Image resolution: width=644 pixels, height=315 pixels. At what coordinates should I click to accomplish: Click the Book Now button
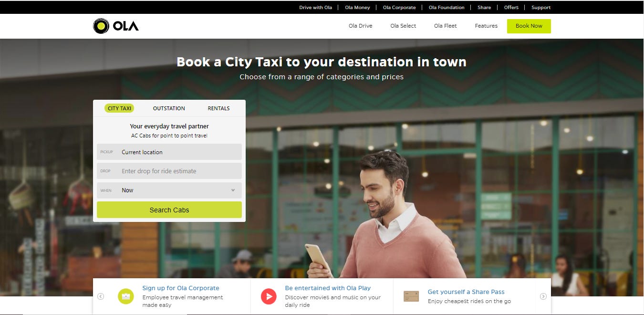(529, 26)
